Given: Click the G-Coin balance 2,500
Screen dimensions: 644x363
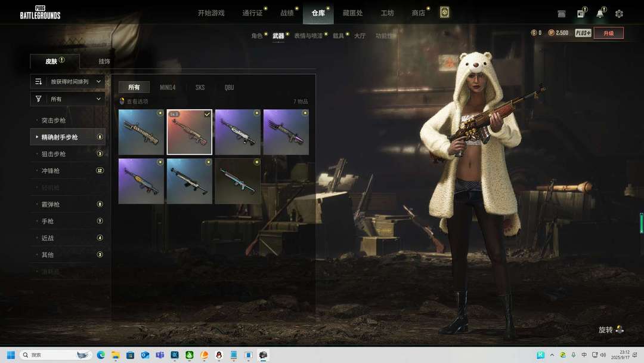Looking at the screenshot, I should (558, 33).
